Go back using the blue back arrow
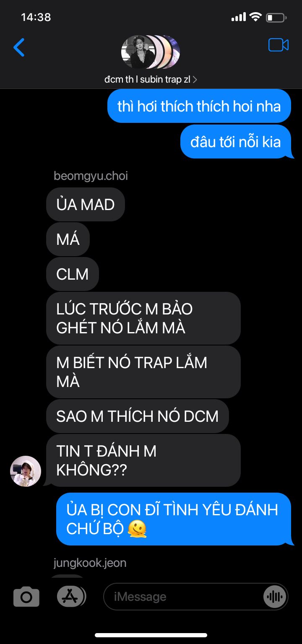The width and height of the screenshot is (302, 644). click(x=19, y=47)
